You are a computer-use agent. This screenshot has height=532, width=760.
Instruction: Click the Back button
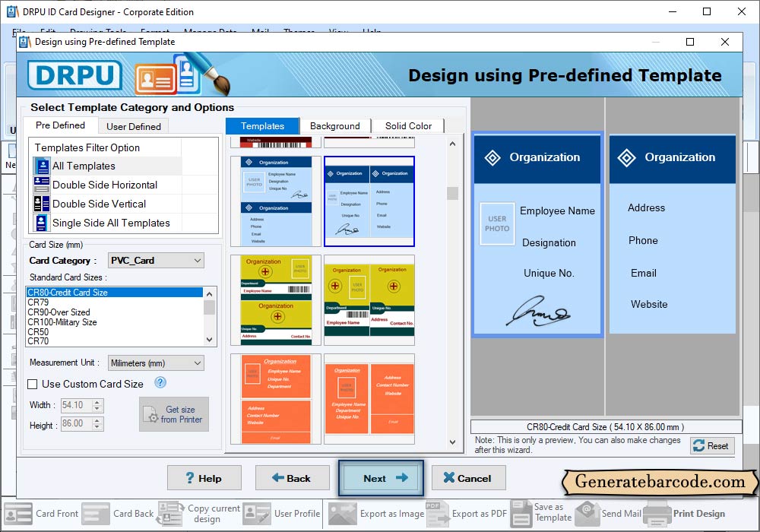[x=293, y=478]
